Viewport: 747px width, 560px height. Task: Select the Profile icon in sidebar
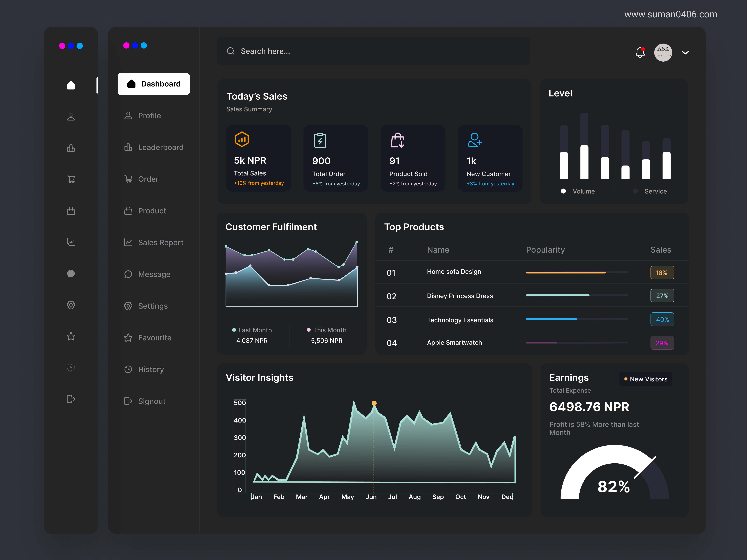[71, 117]
